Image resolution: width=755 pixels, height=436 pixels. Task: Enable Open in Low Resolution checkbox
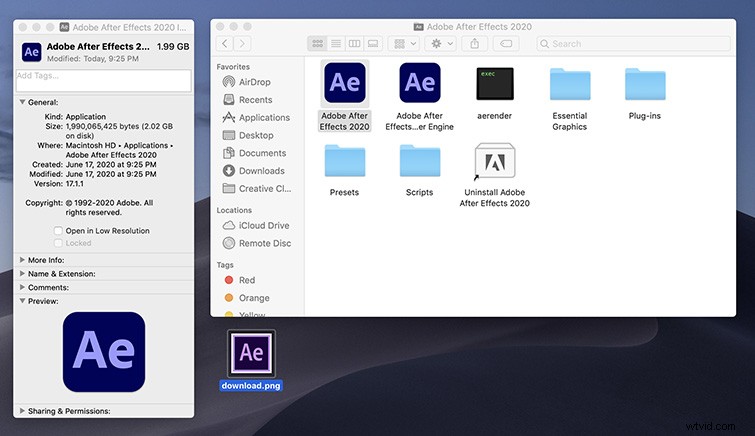coord(58,231)
